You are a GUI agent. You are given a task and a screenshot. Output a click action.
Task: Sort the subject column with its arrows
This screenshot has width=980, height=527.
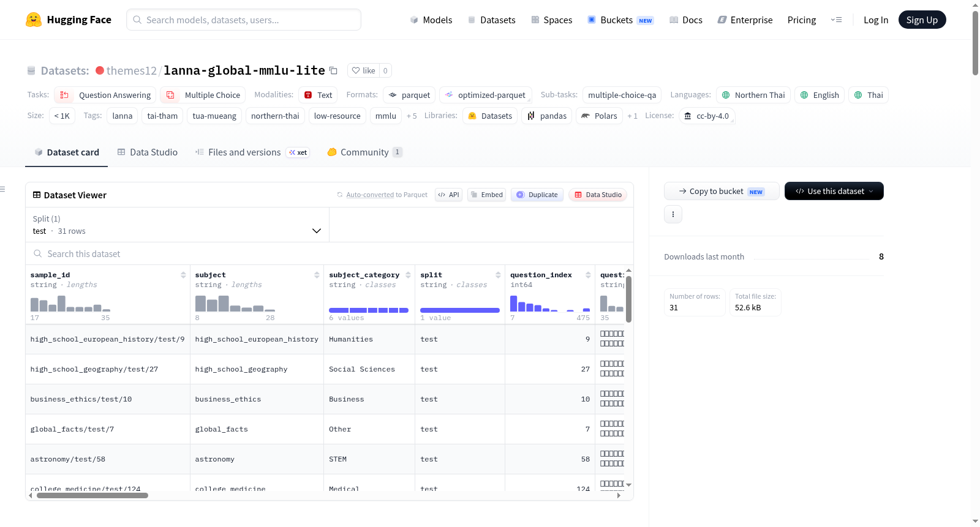coord(317,275)
